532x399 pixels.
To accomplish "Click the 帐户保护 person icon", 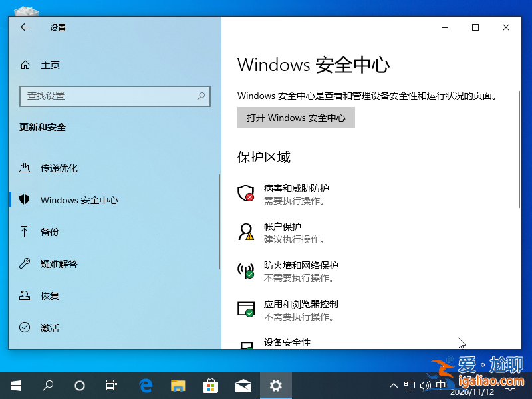I will point(245,232).
